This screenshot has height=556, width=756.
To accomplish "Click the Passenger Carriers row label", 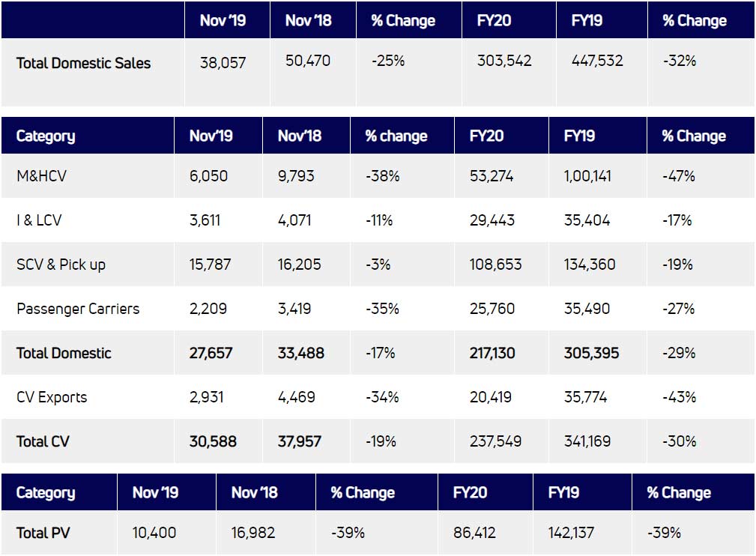I will click(78, 309).
